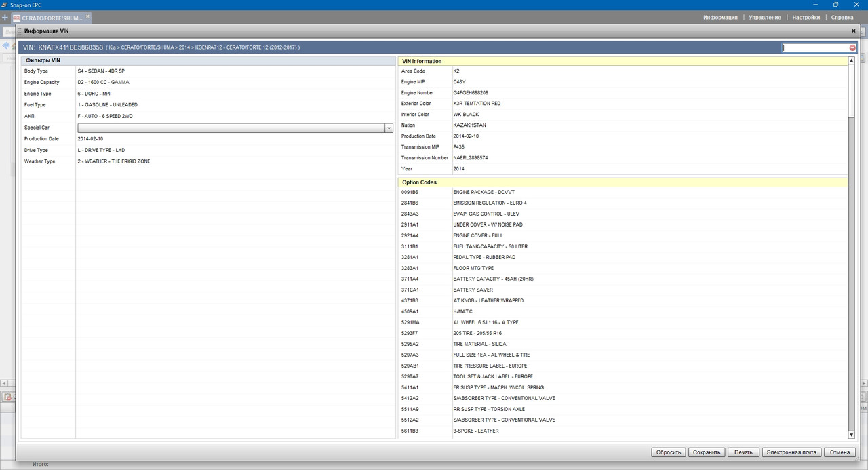This screenshot has width=868, height=470.
Task: Click Transmission Number NAERL2898574
Action: (x=470, y=158)
